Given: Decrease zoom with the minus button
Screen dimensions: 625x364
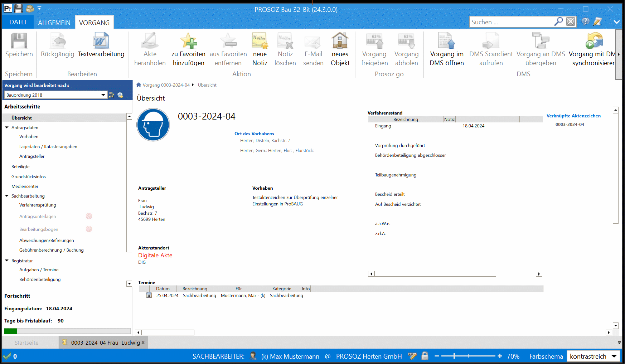Looking at the screenshot, I should point(437,356).
